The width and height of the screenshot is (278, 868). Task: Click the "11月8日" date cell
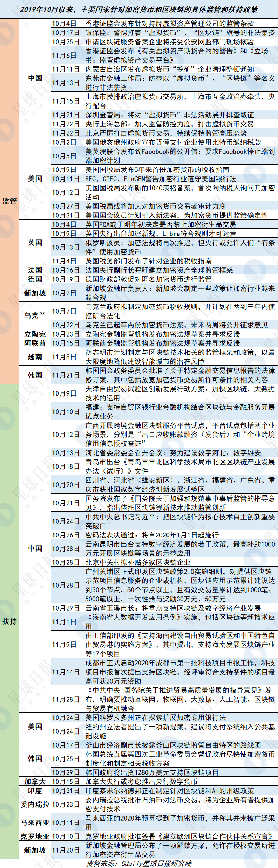68,357
